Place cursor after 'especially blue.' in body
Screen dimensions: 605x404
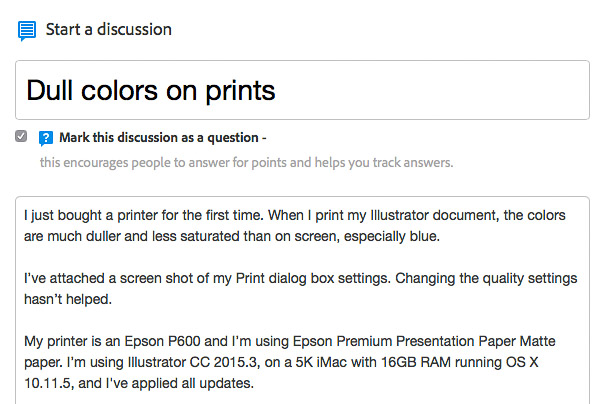tap(441, 237)
